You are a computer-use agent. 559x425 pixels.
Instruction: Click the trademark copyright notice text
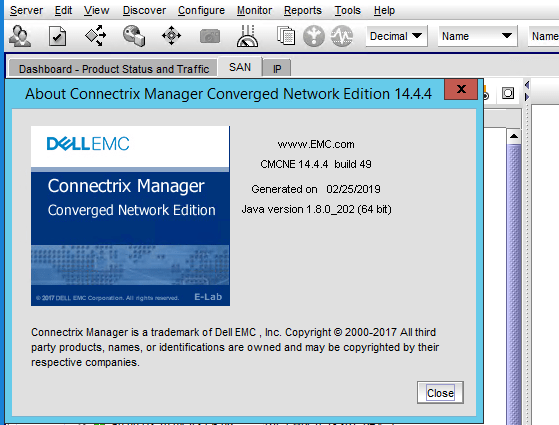point(235,347)
